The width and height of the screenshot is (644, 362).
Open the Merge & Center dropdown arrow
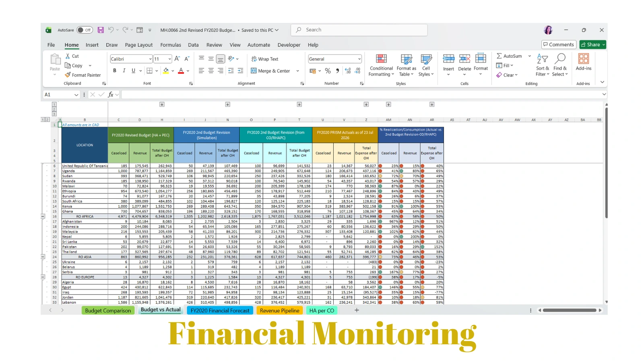298,71
